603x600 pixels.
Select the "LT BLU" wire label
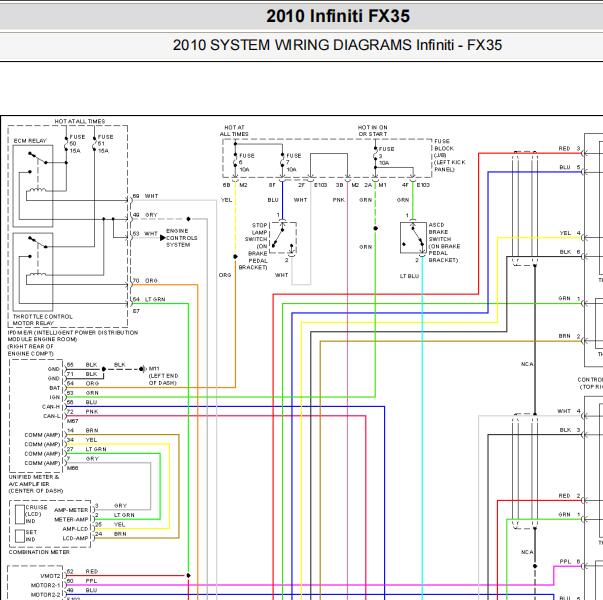point(409,276)
